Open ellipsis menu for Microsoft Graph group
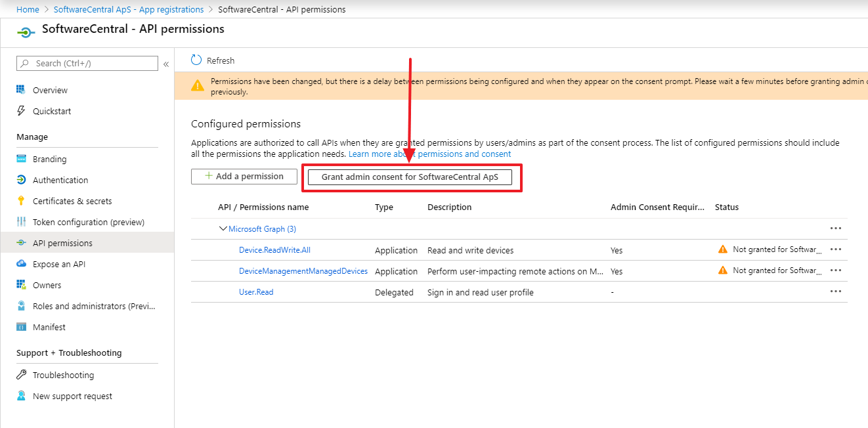This screenshot has height=428, width=868. pyautogui.click(x=835, y=228)
